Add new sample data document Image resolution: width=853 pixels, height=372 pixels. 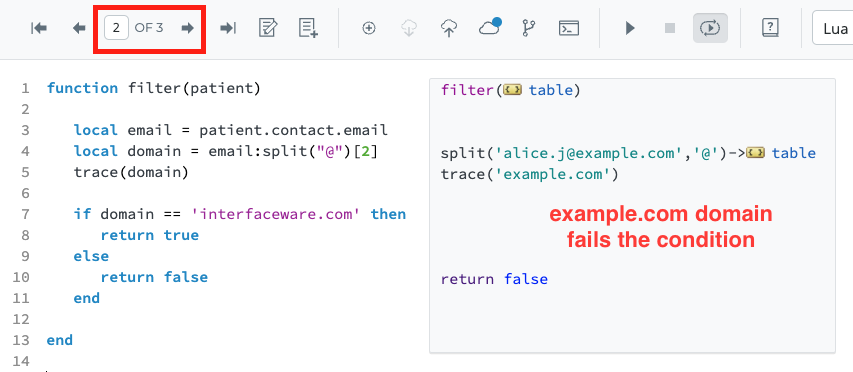pyautogui.click(x=308, y=28)
